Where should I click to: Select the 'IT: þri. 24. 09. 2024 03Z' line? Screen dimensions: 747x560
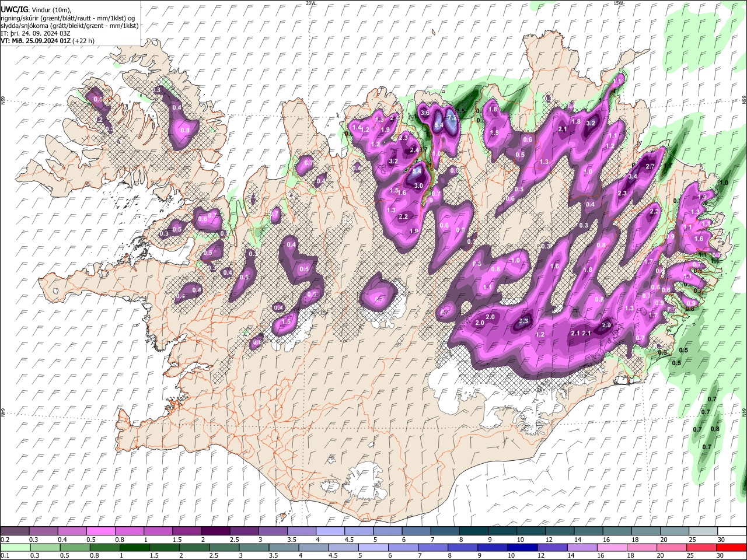(x=35, y=33)
